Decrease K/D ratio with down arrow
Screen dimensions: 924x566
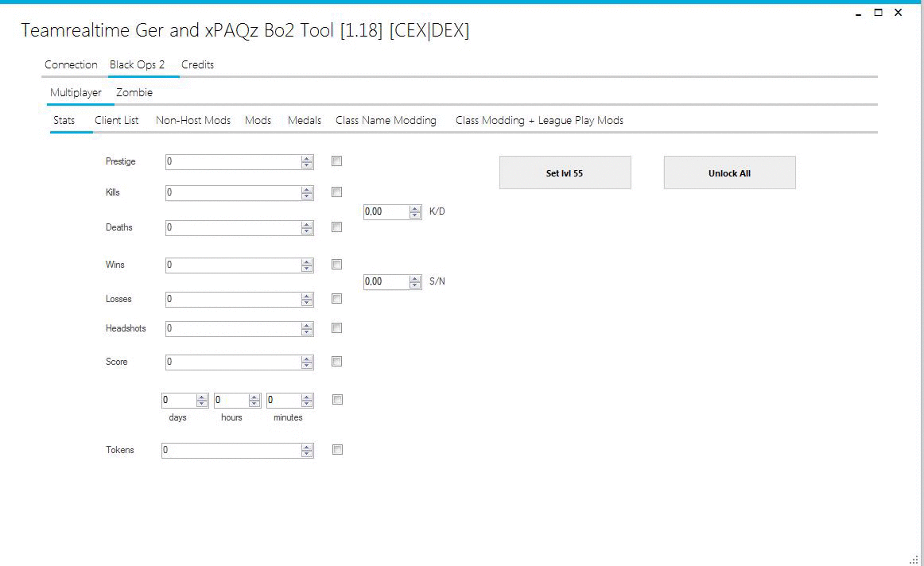click(415, 215)
